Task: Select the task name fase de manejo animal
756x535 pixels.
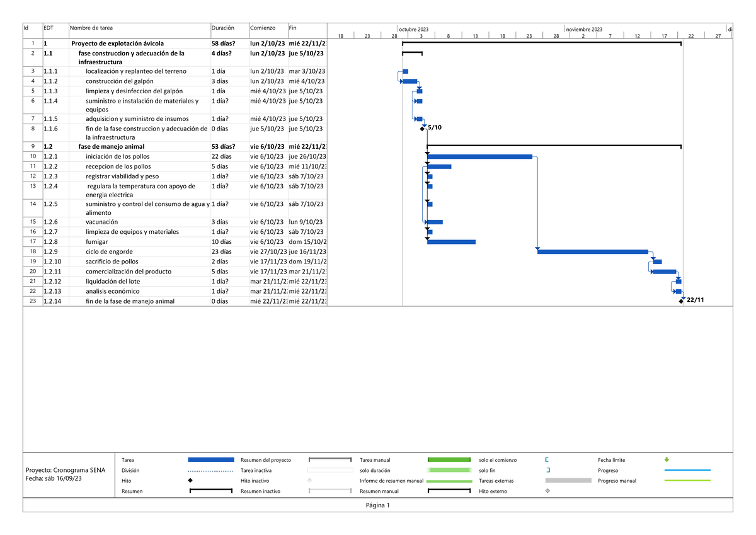Action: [x=111, y=146]
